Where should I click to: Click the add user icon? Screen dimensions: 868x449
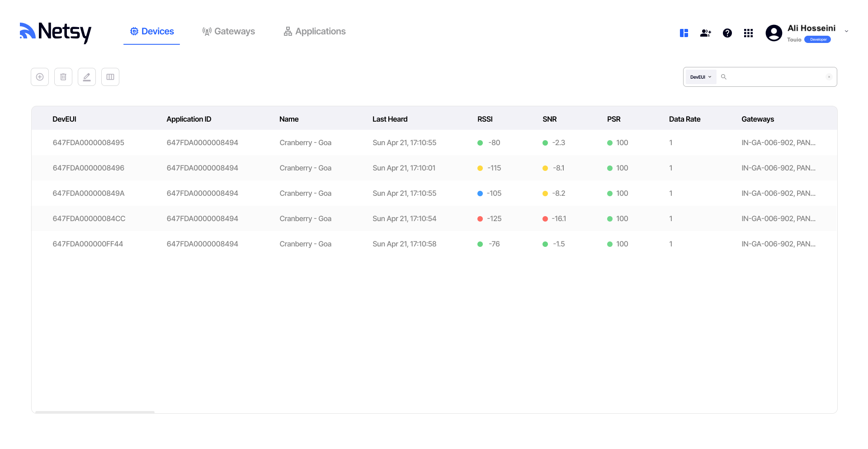[x=705, y=33]
